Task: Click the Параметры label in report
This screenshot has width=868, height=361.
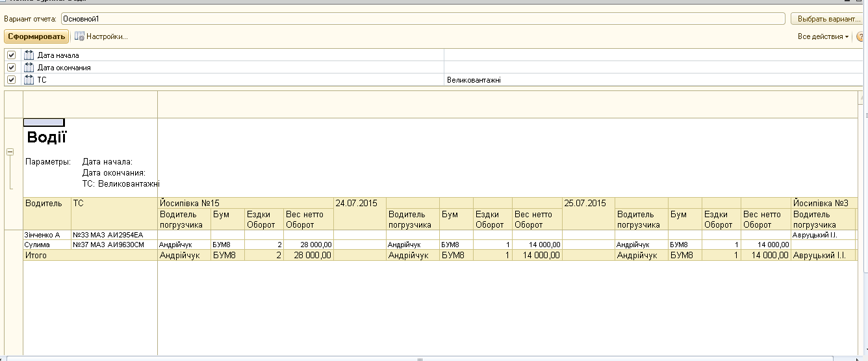Action: click(48, 161)
